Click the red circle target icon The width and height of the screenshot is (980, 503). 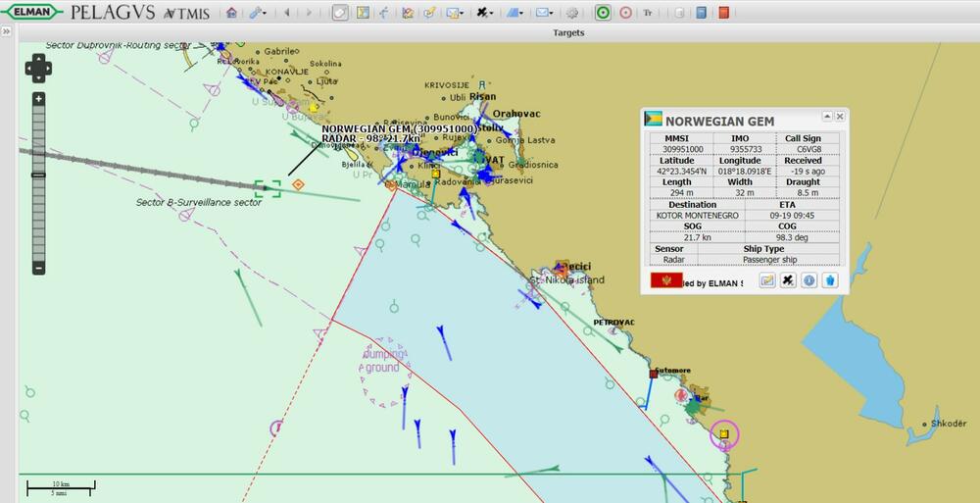[x=625, y=13]
